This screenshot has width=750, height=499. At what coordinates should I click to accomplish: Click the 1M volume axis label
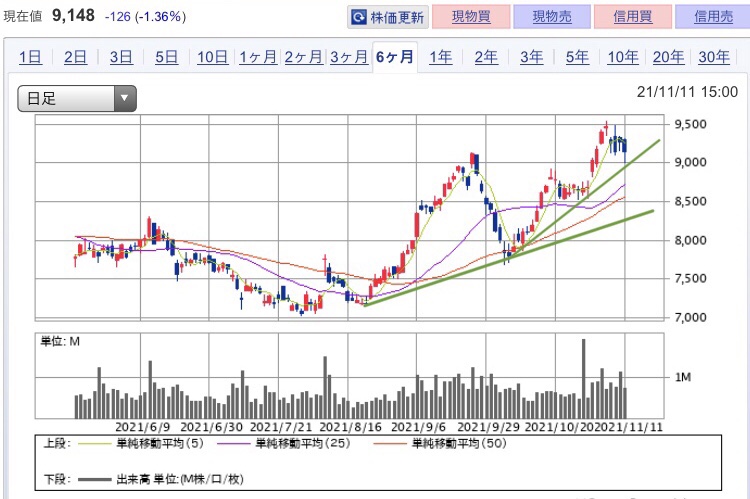[x=683, y=377]
